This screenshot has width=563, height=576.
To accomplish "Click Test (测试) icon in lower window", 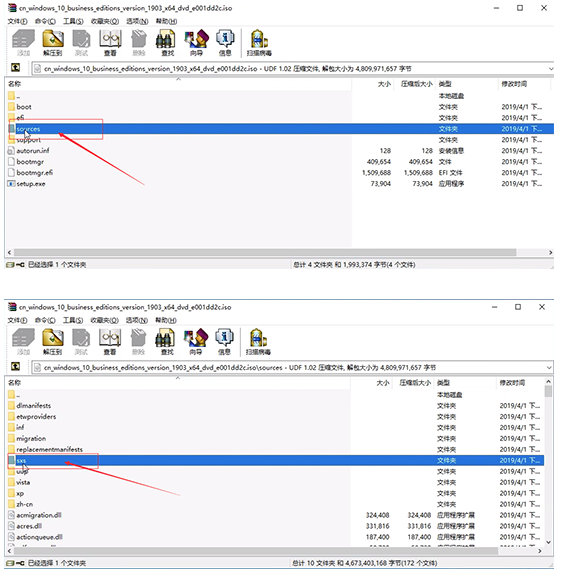I will (x=81, y=342).
